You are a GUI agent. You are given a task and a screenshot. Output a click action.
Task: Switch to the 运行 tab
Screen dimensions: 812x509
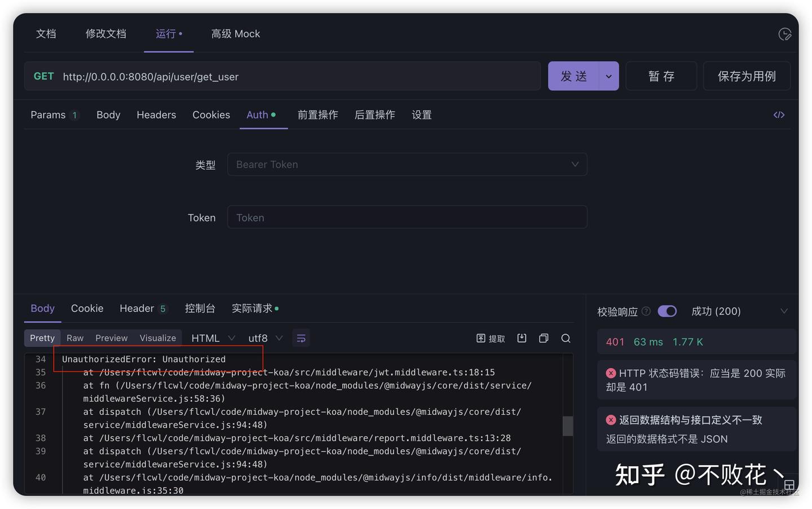pyautogui.click(x=169, y=34)
